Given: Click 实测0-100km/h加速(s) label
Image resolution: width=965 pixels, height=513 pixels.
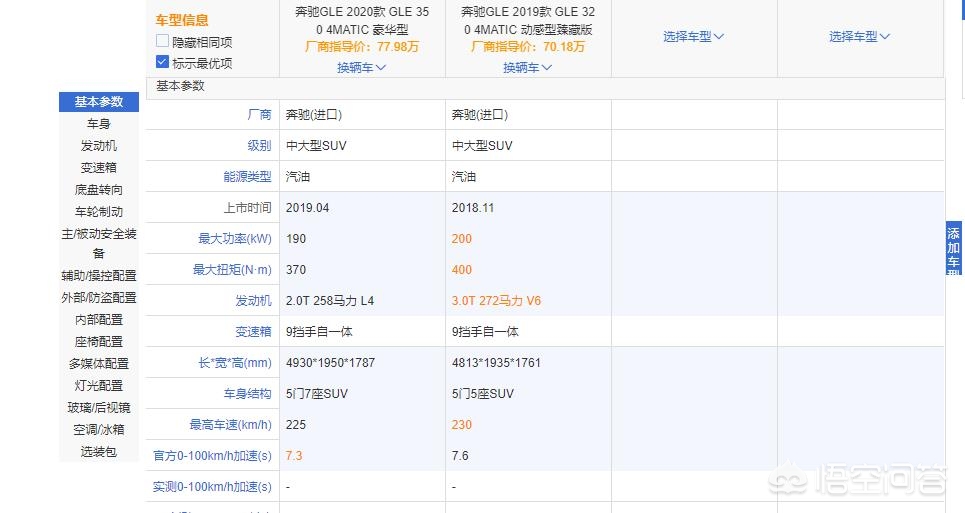Looking at the screenshot, I should (212, 487).
